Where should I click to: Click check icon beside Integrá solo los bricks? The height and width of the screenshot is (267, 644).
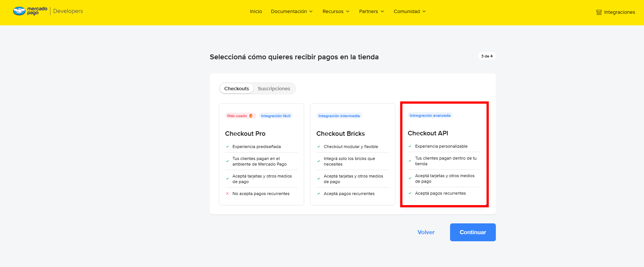pyautogui.click(x=319, y=161)
